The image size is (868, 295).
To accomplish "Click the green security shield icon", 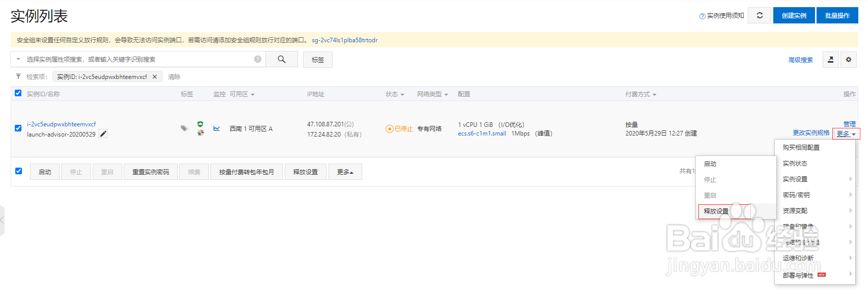I will (200, 124).
